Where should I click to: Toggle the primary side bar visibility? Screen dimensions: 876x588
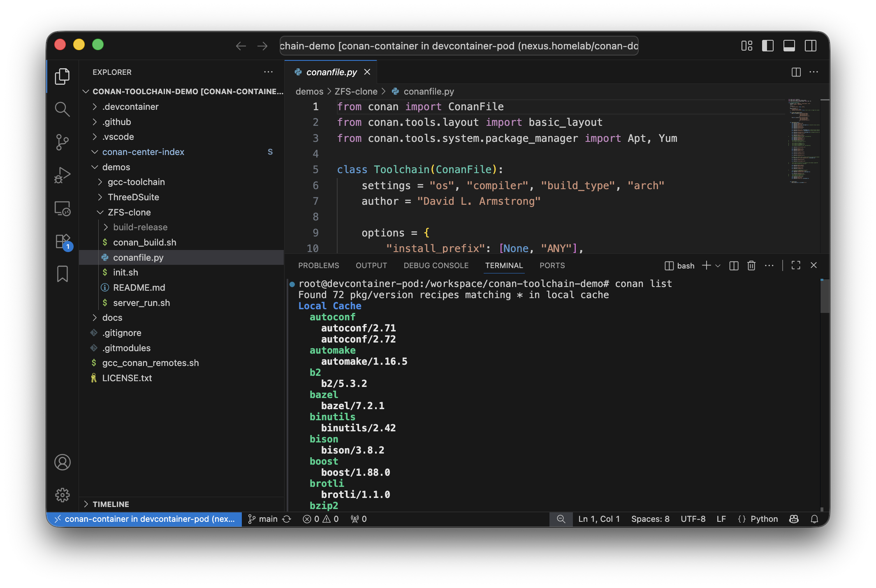[x=767, y=46]
